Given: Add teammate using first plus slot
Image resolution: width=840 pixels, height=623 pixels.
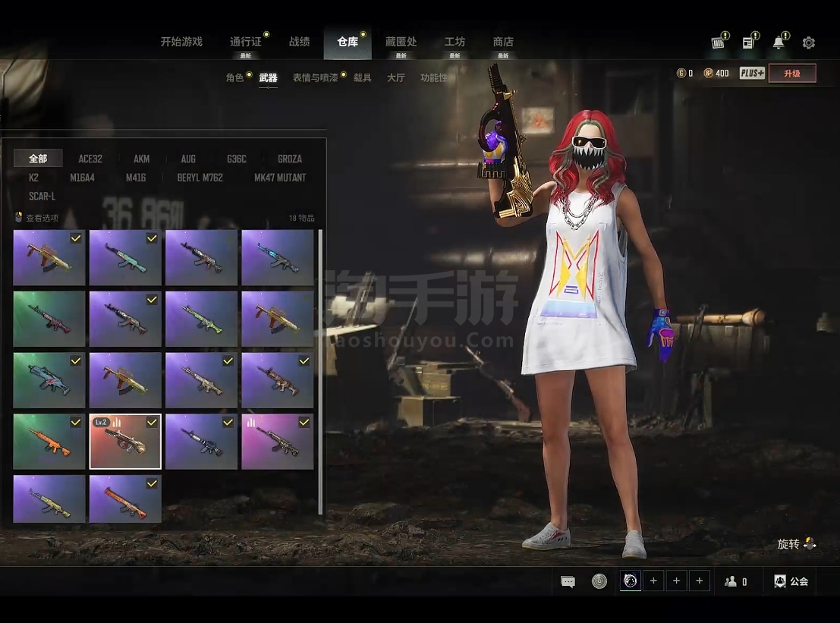Looking at the screenshot, I should click(653, 581).
